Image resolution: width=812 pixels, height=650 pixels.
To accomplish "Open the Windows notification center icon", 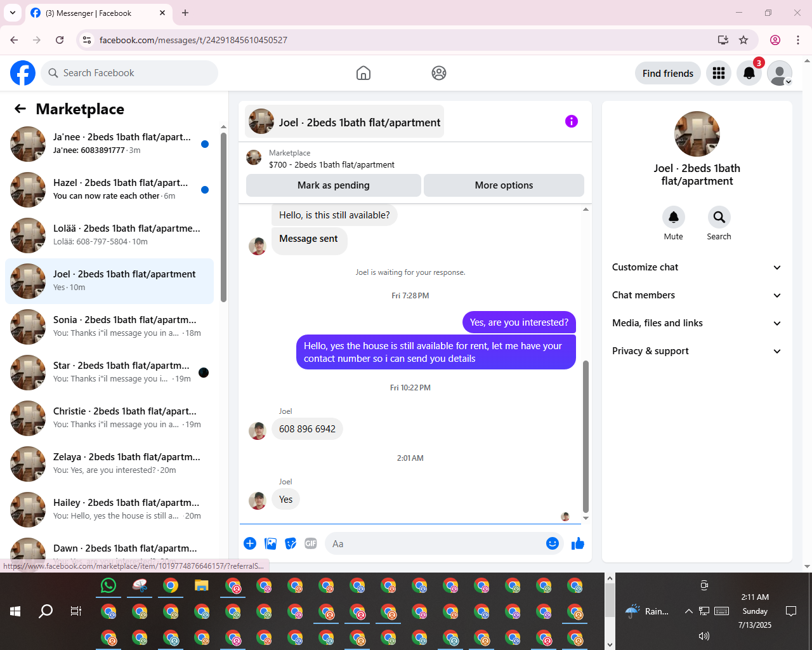I will tap(791, 611).
